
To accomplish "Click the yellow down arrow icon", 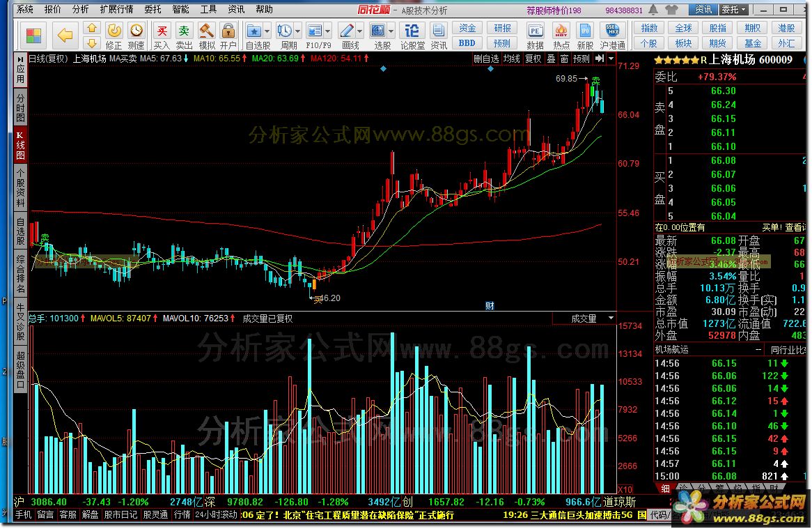I will click(x=92, y=43).
